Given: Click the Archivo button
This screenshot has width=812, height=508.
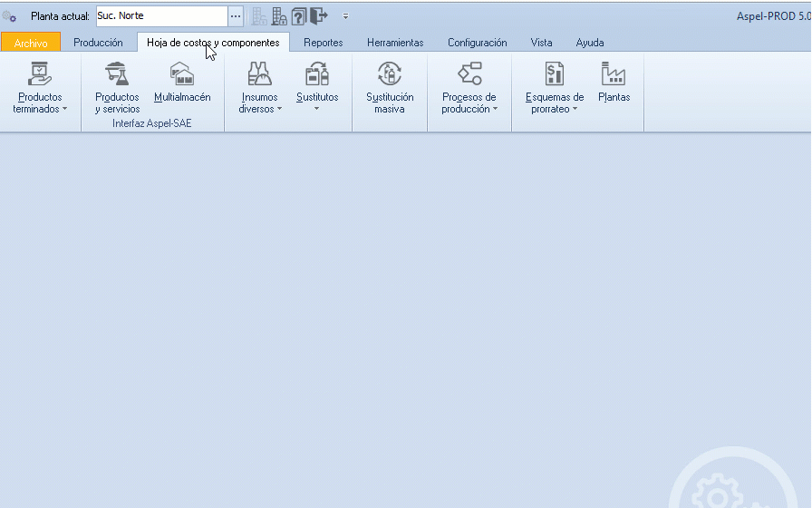Looking at the screenshot, I should tap(31, 43).
